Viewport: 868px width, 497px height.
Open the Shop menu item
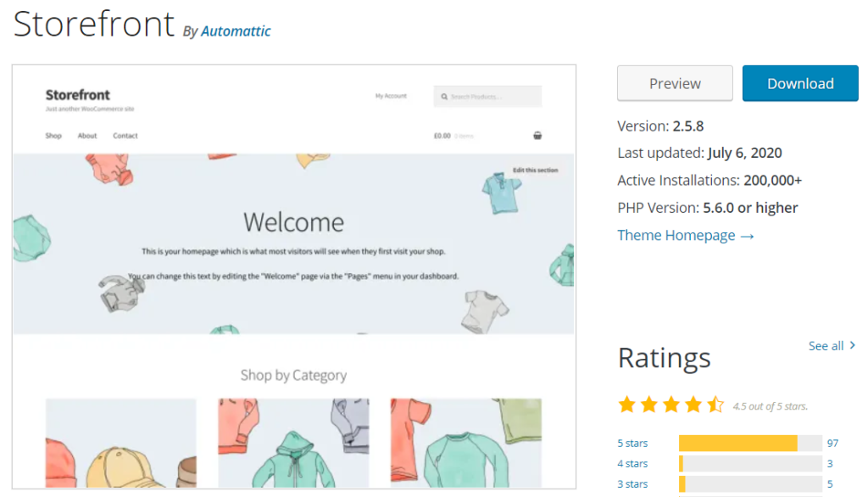53,135
